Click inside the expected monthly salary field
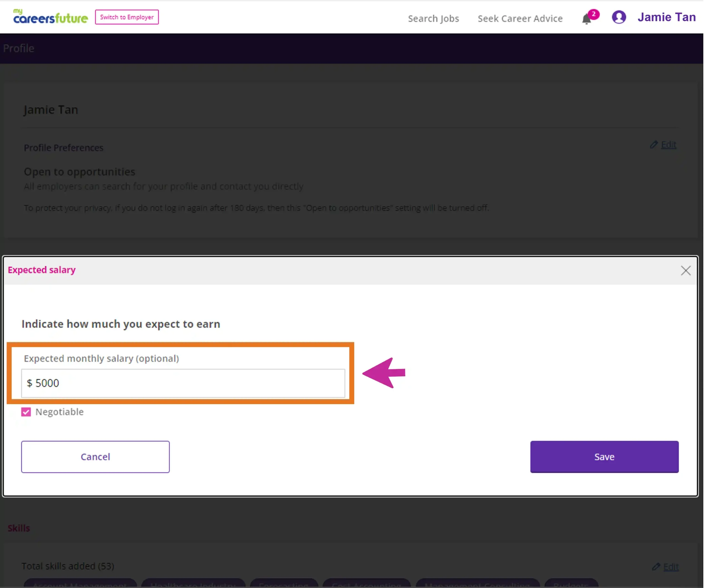This screenshot has height=588, width=714. click(x=183, y=383)
